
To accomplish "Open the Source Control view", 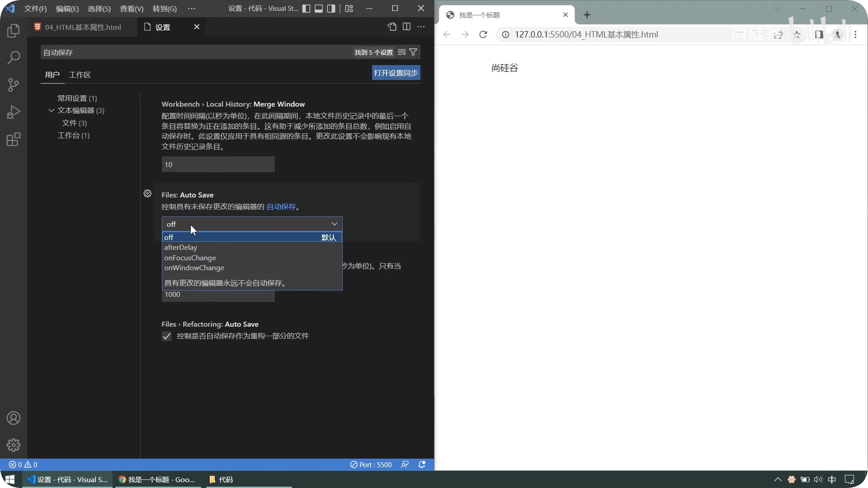I will click(14, 85).
